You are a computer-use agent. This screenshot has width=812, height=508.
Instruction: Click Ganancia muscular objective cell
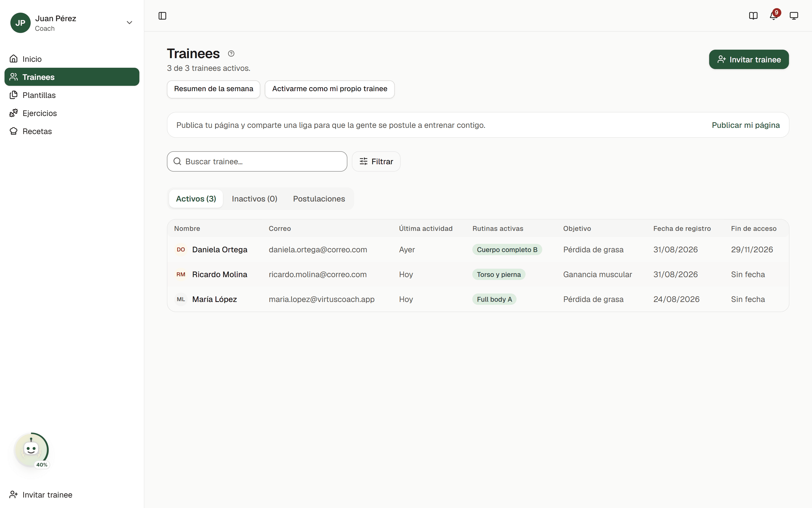[x=597, y=275]
